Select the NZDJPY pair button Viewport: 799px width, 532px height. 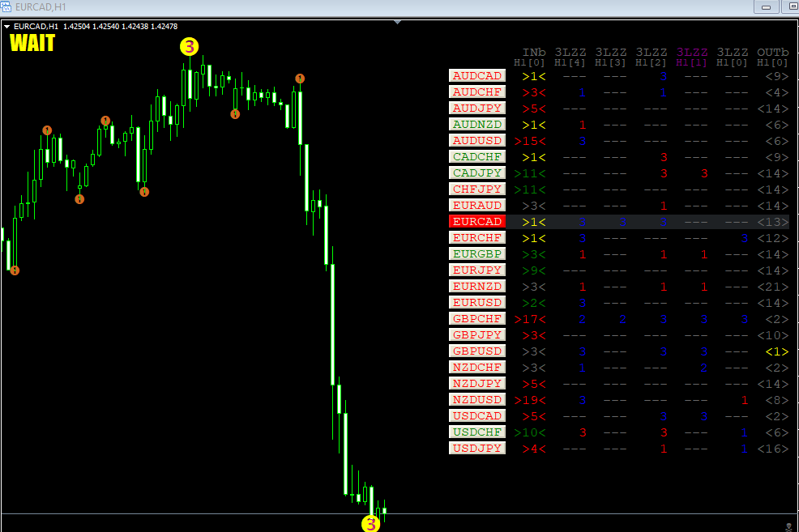477,383
